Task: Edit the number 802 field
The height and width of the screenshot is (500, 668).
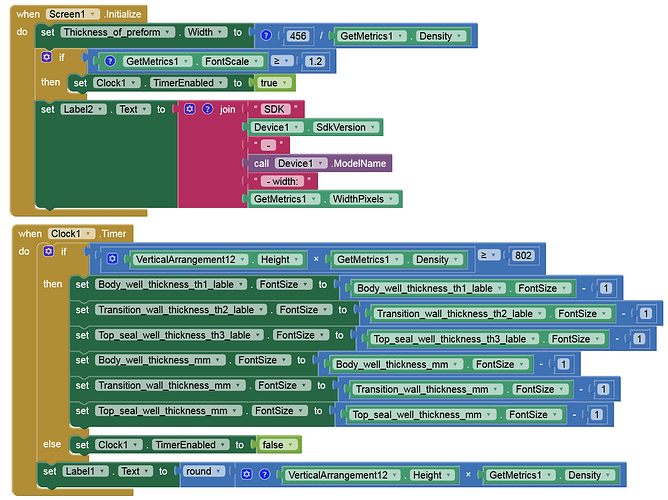Action: point(523,256)
